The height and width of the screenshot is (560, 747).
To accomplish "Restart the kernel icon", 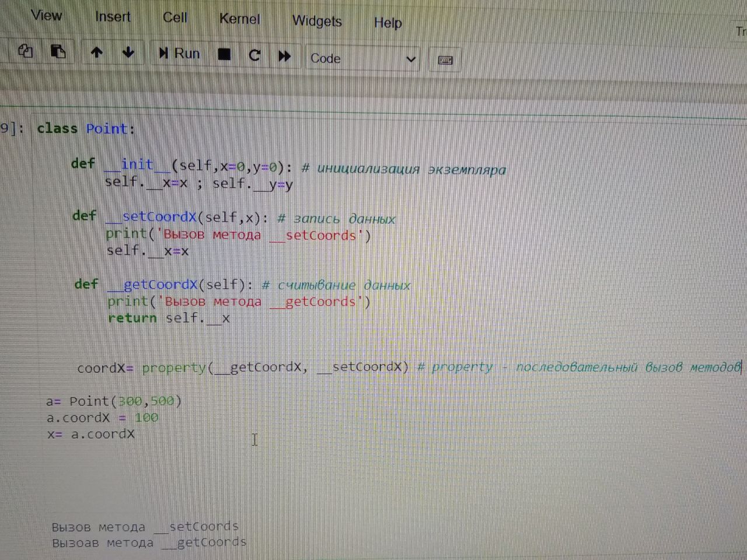I will pyautogui.click(x=254, y=55).
